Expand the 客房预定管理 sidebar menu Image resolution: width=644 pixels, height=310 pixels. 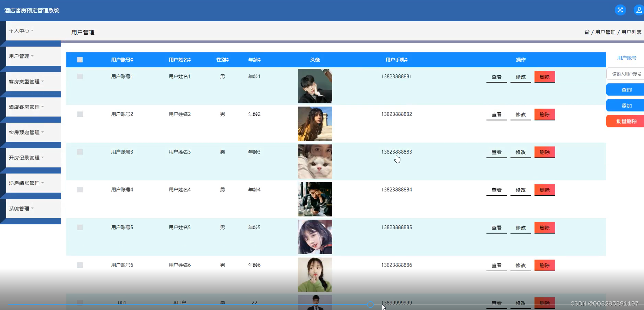(x=33, y=132)
